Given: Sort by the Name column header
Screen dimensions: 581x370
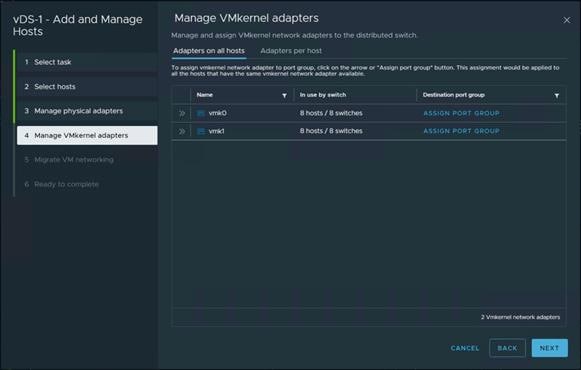Looking at the screenshot, I should click(205, 95).
